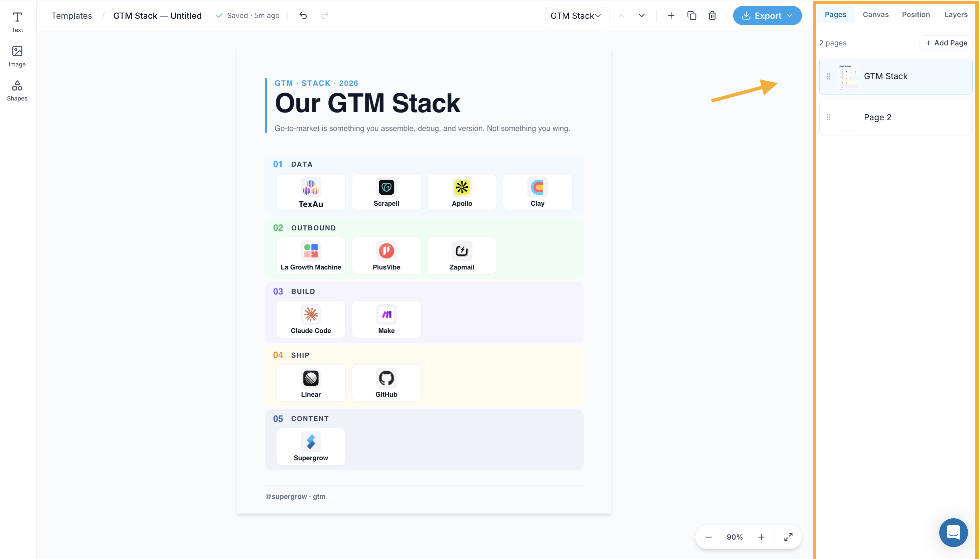
Task: Add a new page with plus icon in toolbar
Action: click(671, 16)
